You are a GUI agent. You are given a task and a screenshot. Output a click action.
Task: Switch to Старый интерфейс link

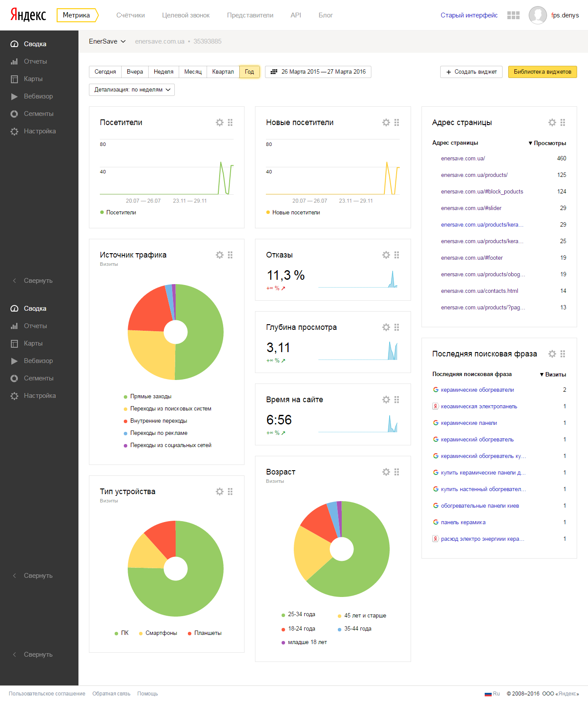coord(469,15)
